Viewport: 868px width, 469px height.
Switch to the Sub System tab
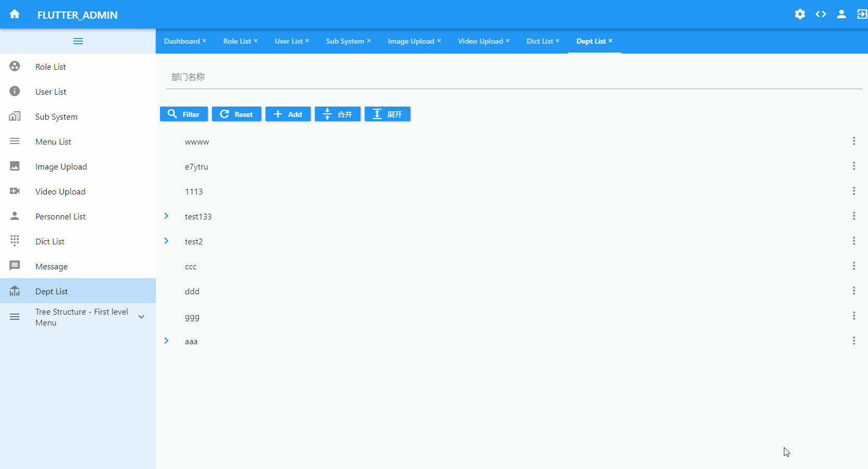pyautogui.click(x=345, y=41)
